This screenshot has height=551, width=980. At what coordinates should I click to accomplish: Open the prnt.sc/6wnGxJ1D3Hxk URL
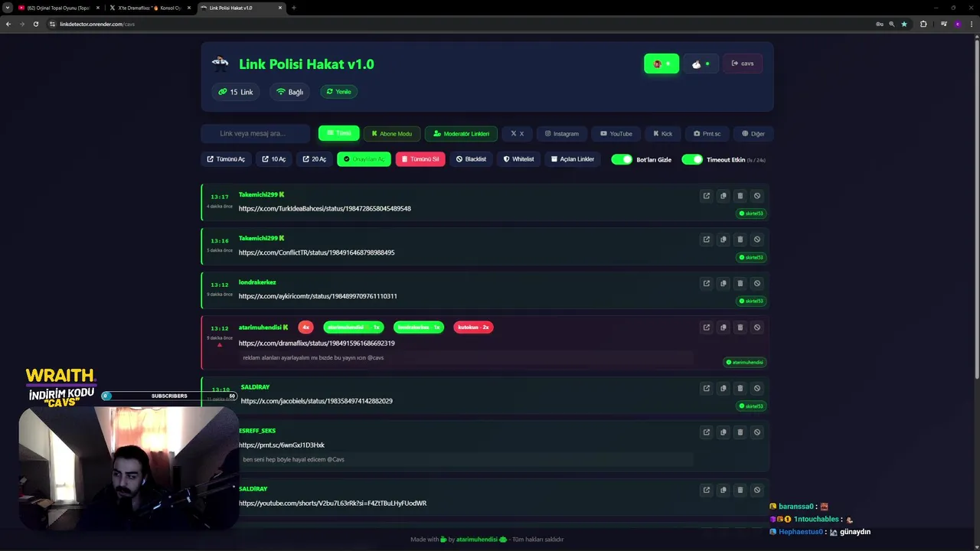tap(281, 445)
